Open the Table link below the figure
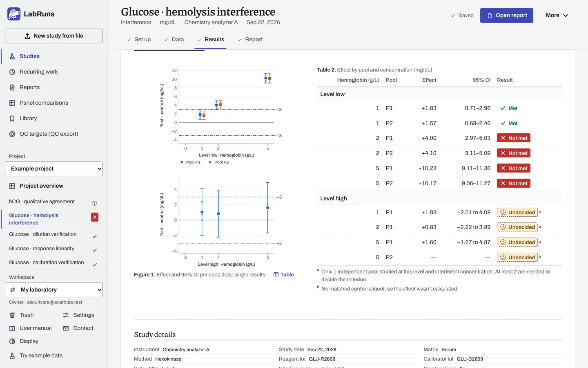Viewport: 588px width, 368px height. (x=284, y=275)
